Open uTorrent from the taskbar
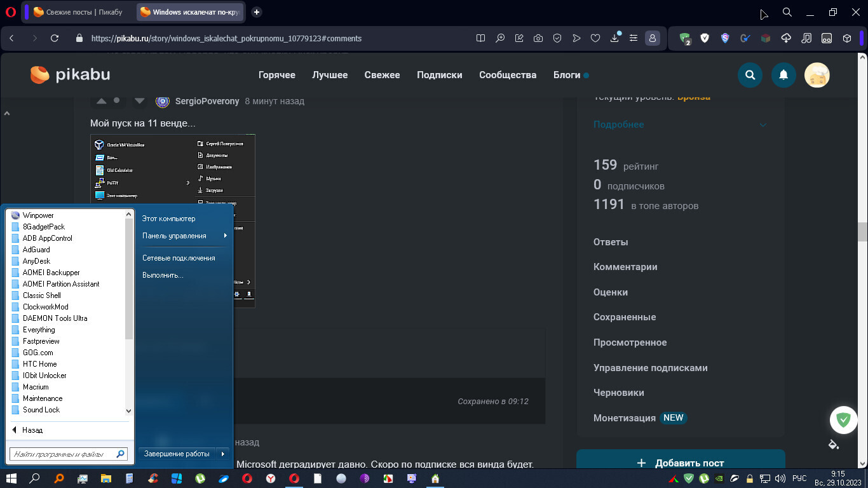The height and width of the screenshot is (488, 868). tap(200, 478)
